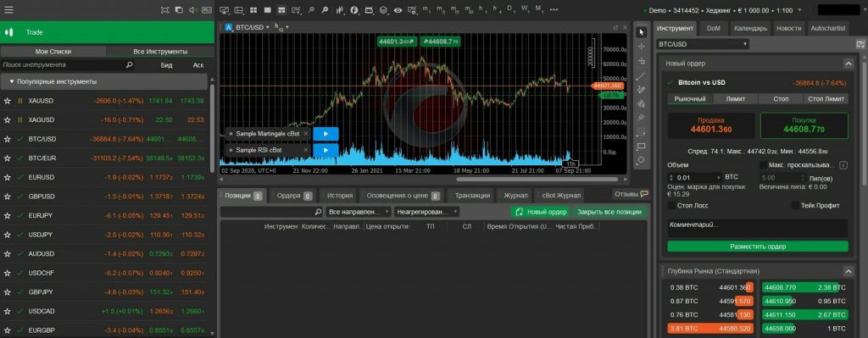Image resolution: width=868 pixels, height=338 pixels.
Task: Toggle fullscreen mode icon
Action: [x=165, y=10]
